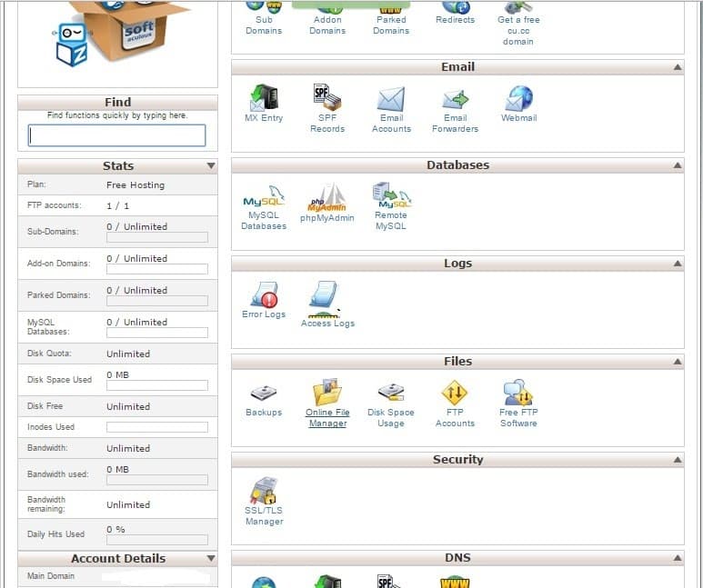Open Email Accounts icon

pyautogui.click(x=391, y=98)
